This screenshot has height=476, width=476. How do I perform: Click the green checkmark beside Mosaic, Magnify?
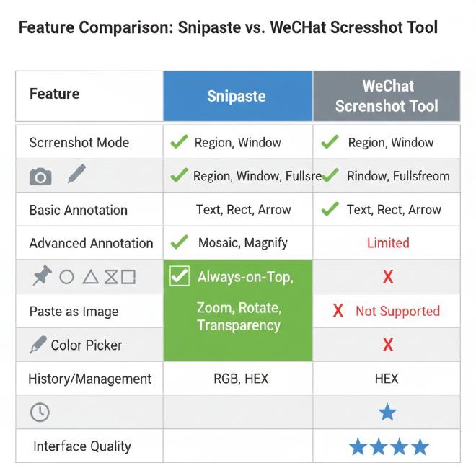pyautogui.click(x=179, y=242)
